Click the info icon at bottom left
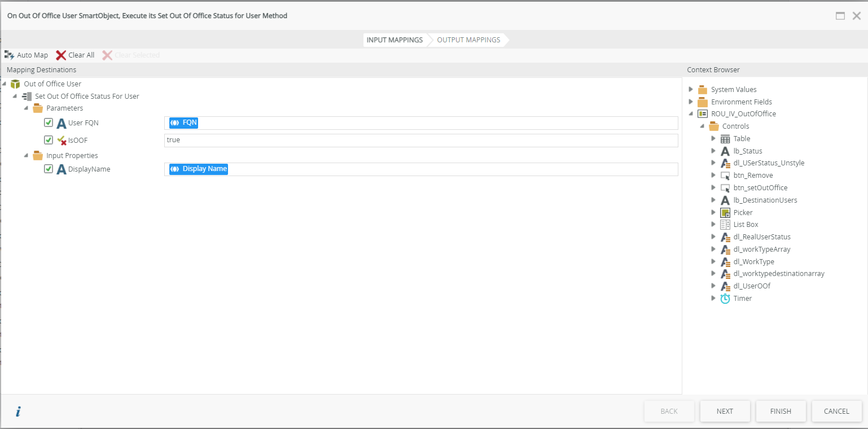The width and height of the screenshot is (868, 429). pyautogui.click(x=18, y=412)
